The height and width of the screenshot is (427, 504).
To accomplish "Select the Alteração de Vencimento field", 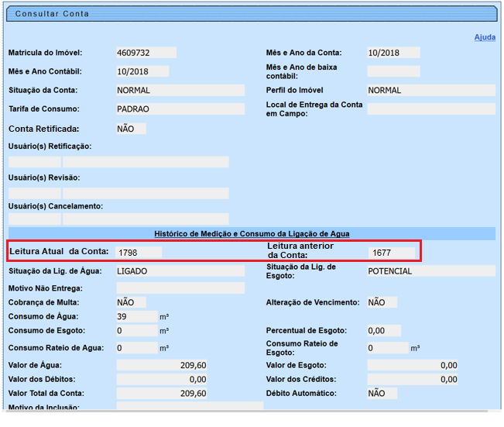I will [x=382, y=302].
